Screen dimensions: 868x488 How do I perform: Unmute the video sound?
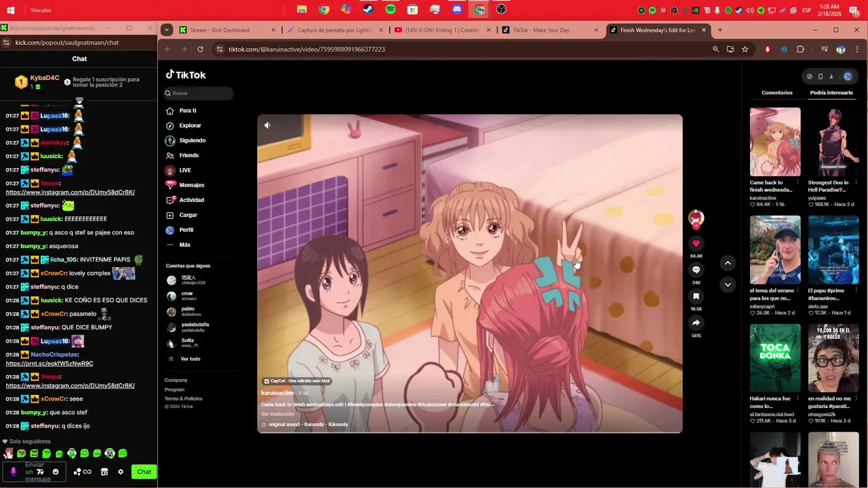[x=267, y=125]
